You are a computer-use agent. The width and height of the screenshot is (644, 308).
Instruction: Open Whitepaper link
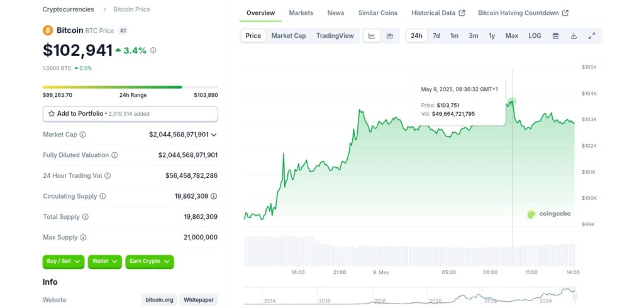pos(199,300)
